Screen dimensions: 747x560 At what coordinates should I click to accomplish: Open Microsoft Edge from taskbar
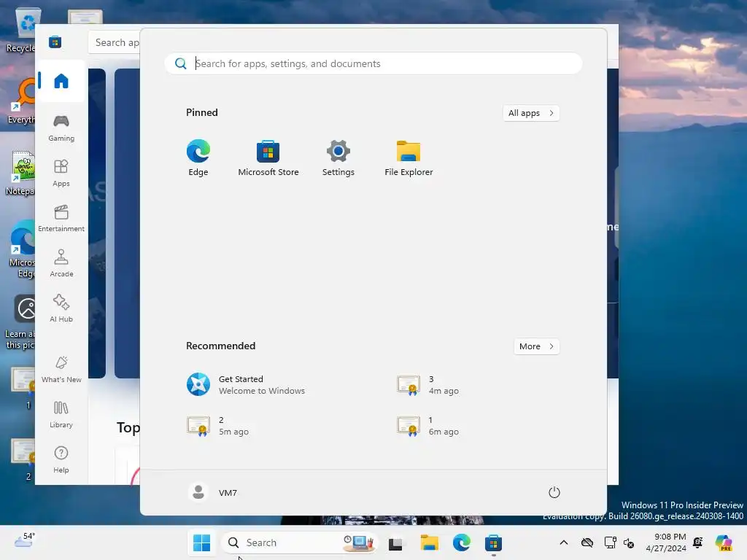pyautogui.click(x=461, y=542)
